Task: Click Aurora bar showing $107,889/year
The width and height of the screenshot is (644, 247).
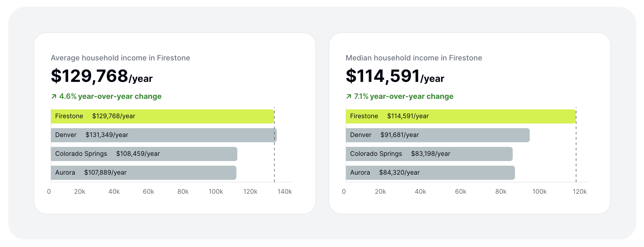Action: pos(143,173)
